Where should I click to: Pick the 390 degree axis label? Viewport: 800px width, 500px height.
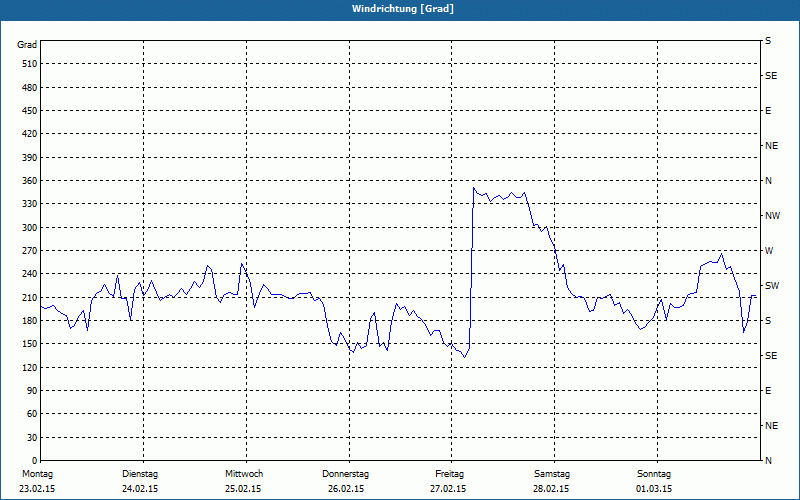click(30, 157)
